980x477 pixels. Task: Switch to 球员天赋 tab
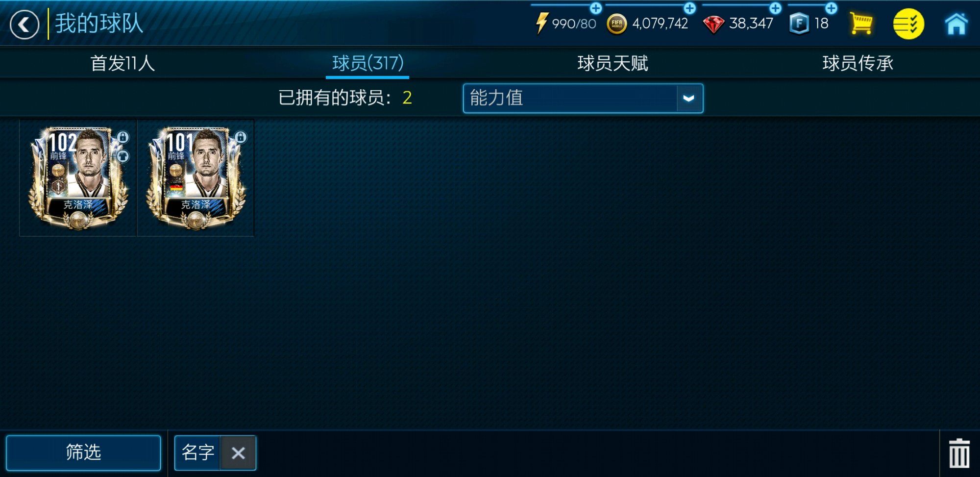612,63
